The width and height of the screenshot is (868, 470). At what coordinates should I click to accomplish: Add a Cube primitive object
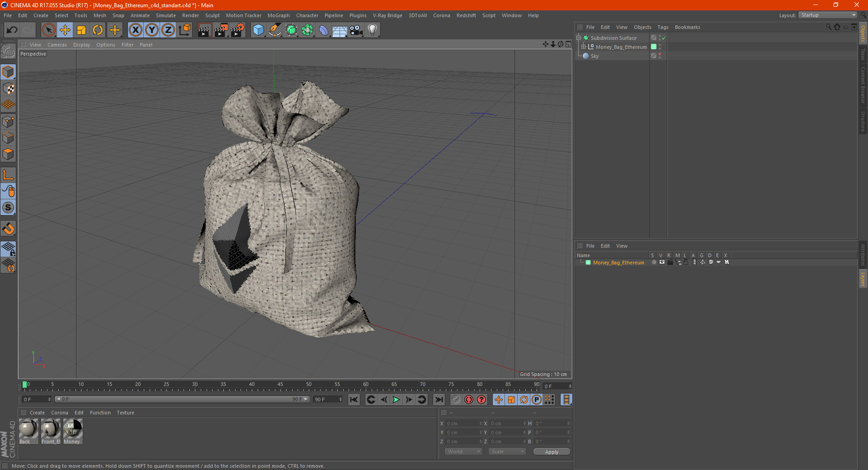[258, 30]
